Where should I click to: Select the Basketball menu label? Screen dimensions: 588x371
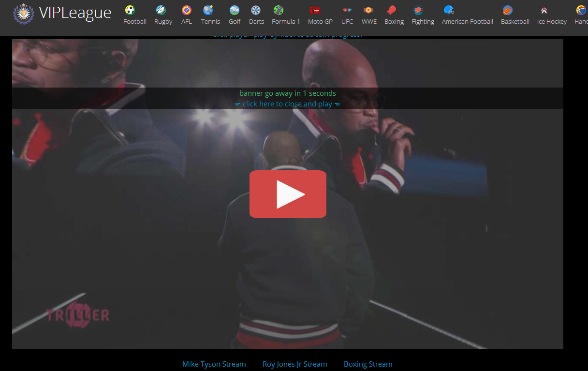click(x=515, y=22)
